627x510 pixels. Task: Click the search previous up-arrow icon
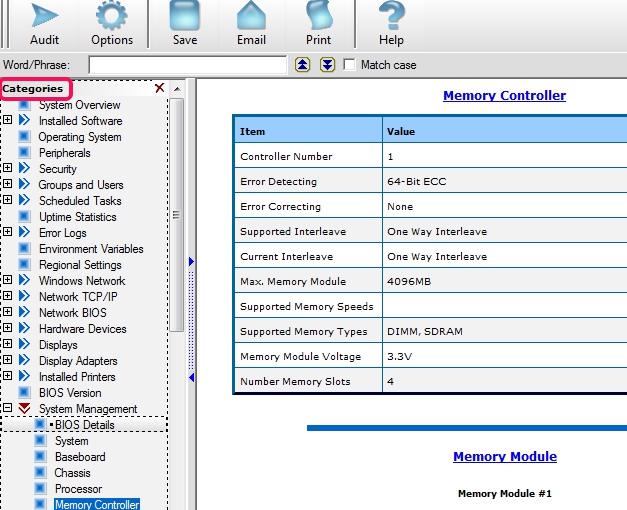304,65
